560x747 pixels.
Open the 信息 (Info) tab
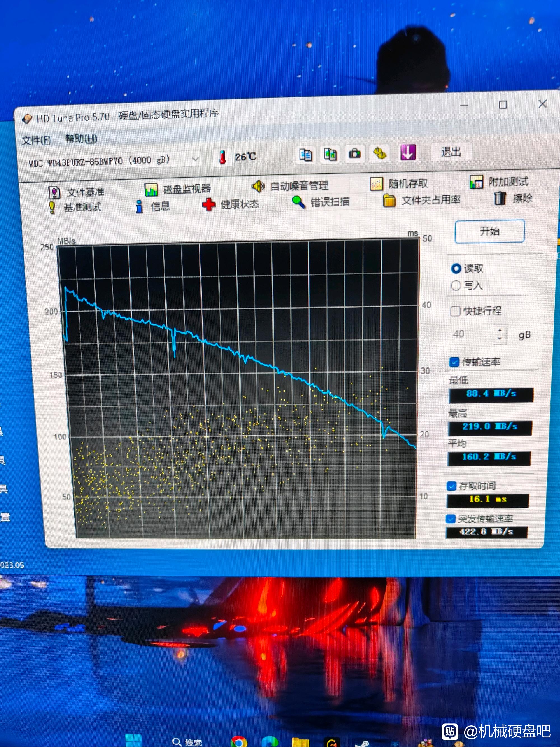tap(152, 206)
